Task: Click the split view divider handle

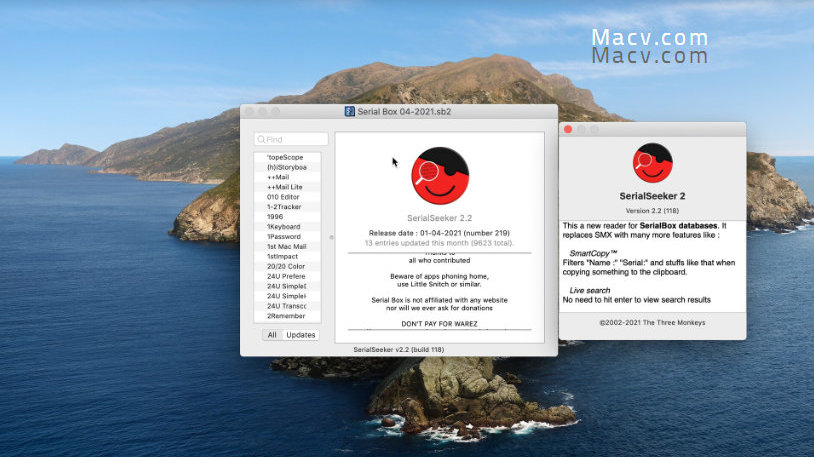Action: [x=331, y=237]
